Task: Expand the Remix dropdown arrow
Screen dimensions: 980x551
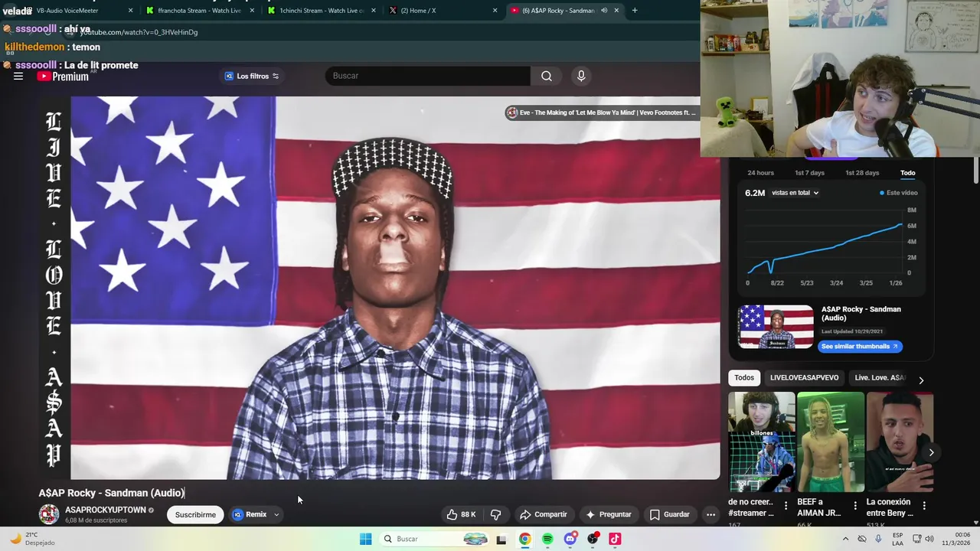Action: [x=276, y=514]
